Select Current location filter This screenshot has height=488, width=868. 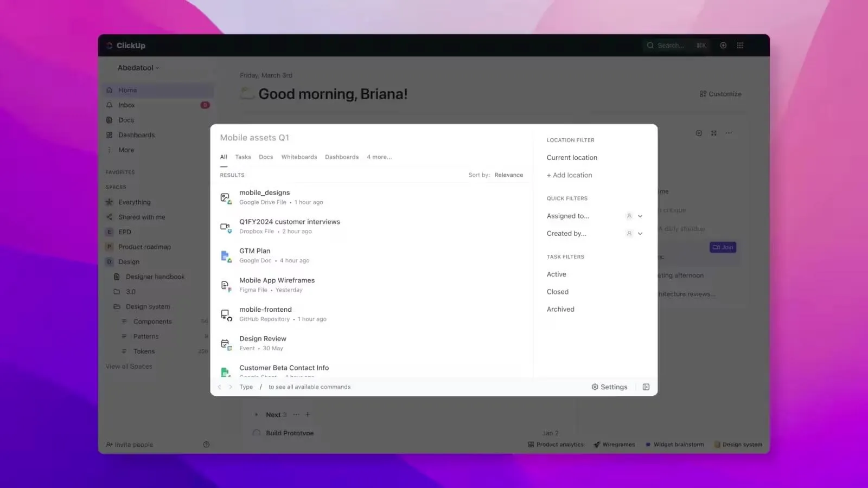pyautogui.click(x=572, y=158)
